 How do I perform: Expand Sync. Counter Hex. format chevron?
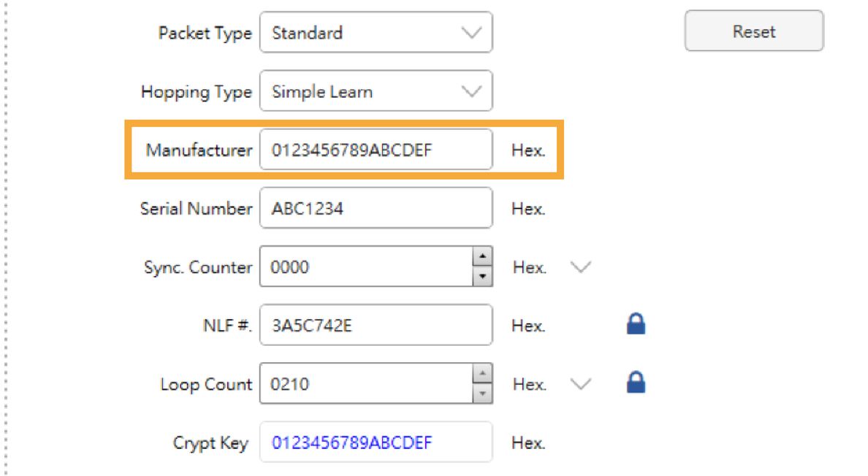point(581,268)
